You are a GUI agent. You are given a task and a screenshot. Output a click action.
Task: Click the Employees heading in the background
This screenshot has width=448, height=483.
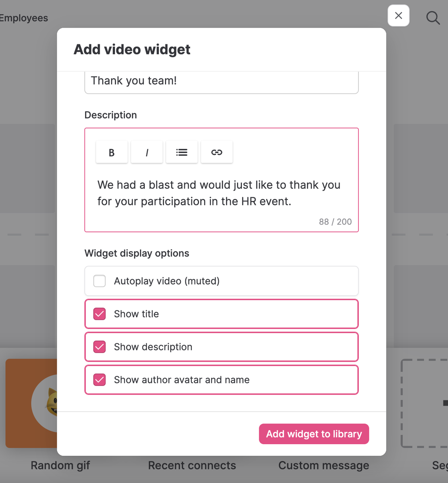(24, 18)
